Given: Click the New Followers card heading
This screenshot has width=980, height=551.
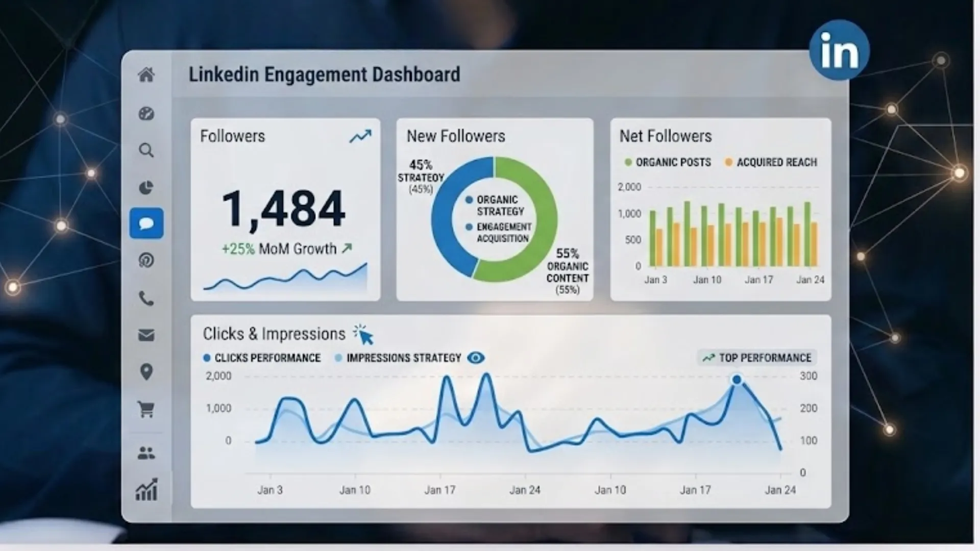Looking at the screenshot, I should (456, 136).
